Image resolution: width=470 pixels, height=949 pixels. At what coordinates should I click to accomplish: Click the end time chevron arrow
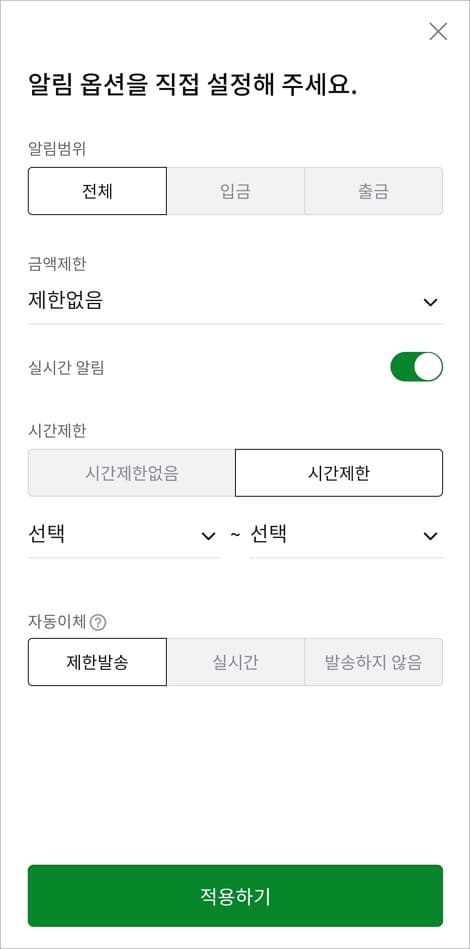[x=430, y=536]
